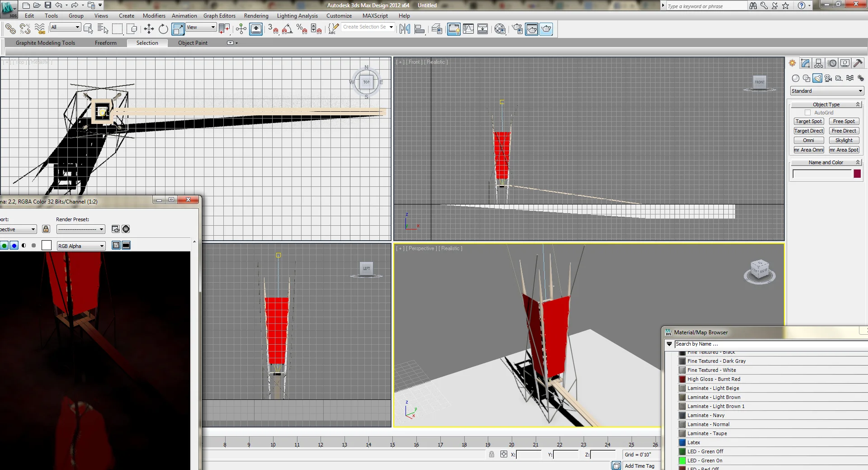Toggle Keyboard Shortcut Override icon
Screen dimensions: 868x470
pyautogui.click(x=256, y=29)
